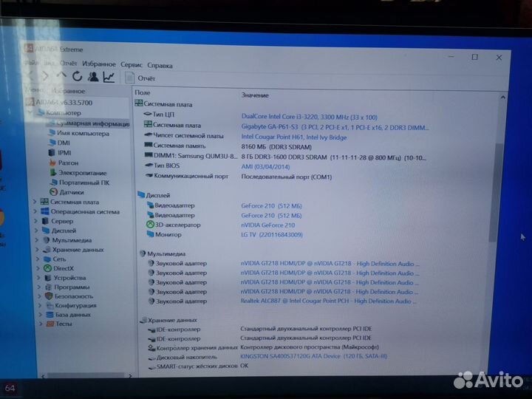
Task: Click the База данных tree icon
Action: (x=50, y=315)
